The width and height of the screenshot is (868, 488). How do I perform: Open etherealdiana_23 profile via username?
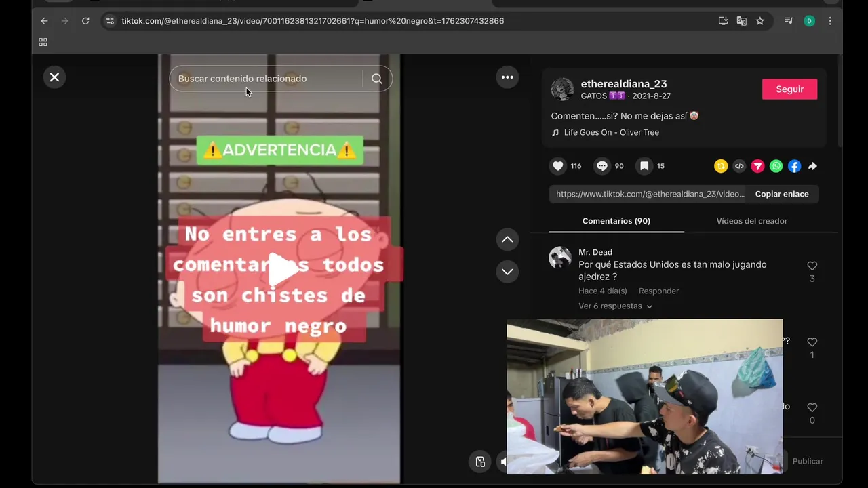pos(624,84)
